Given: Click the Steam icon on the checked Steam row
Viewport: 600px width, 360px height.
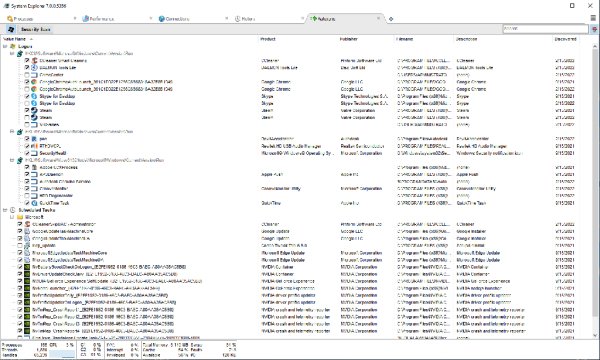Looking at the screenshot, I should [x=34, y=110].
